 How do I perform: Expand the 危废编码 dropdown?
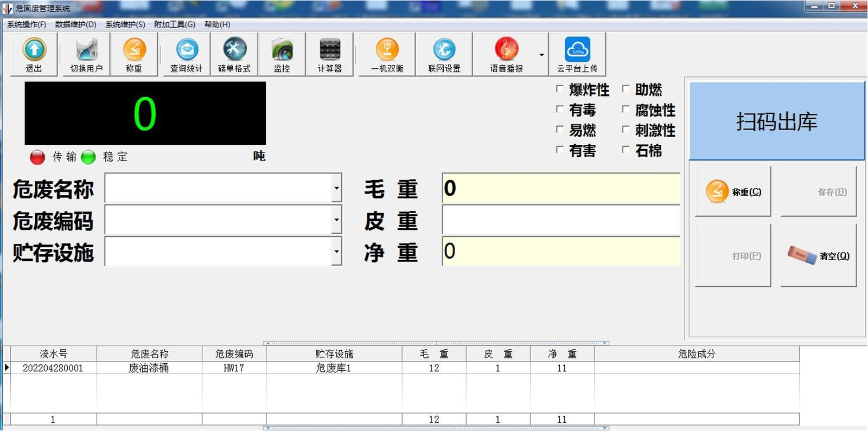coord(336,220)
